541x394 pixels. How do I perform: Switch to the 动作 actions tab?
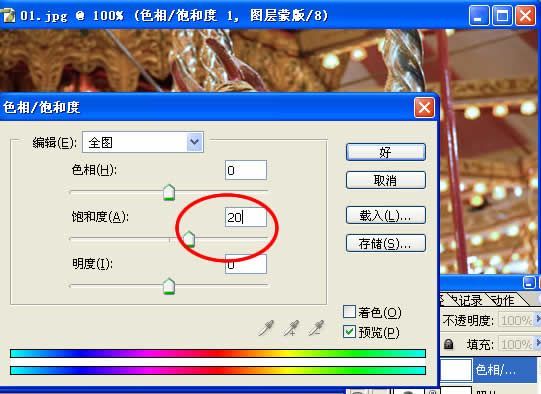click(502, 301)
